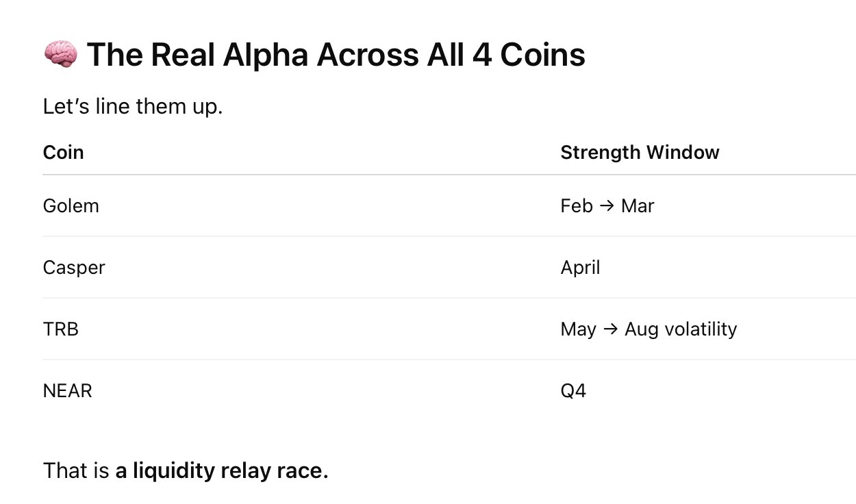
Task: Click the "April" strength window cell
Action: click(x=580, y=267)
